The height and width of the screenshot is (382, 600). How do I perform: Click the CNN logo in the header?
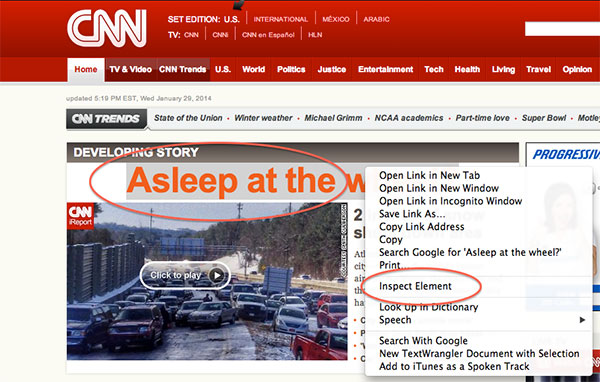pyautogui.click(x=107, y=28)
